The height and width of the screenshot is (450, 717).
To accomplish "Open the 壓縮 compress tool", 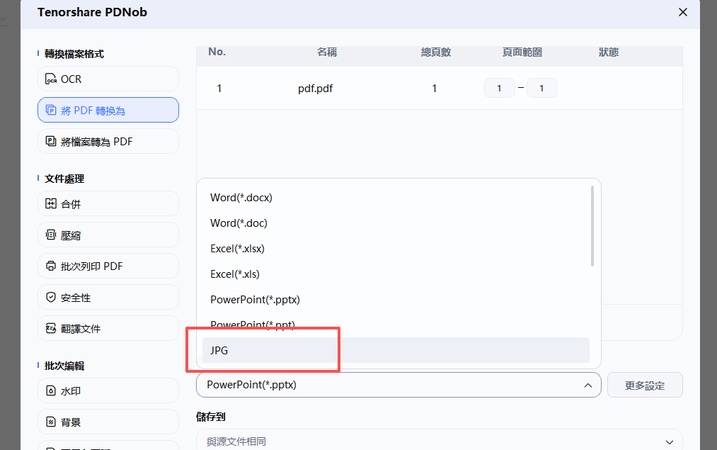I will point(108,235).
